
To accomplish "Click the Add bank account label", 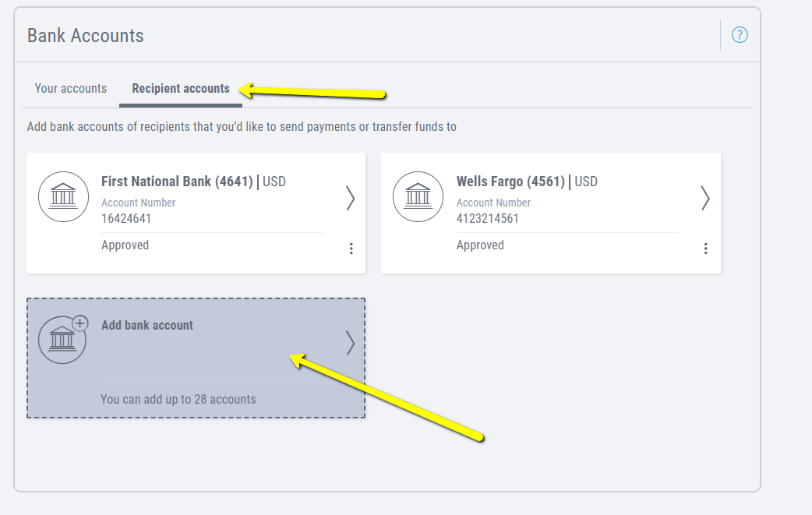I will (x=147, y=325).
